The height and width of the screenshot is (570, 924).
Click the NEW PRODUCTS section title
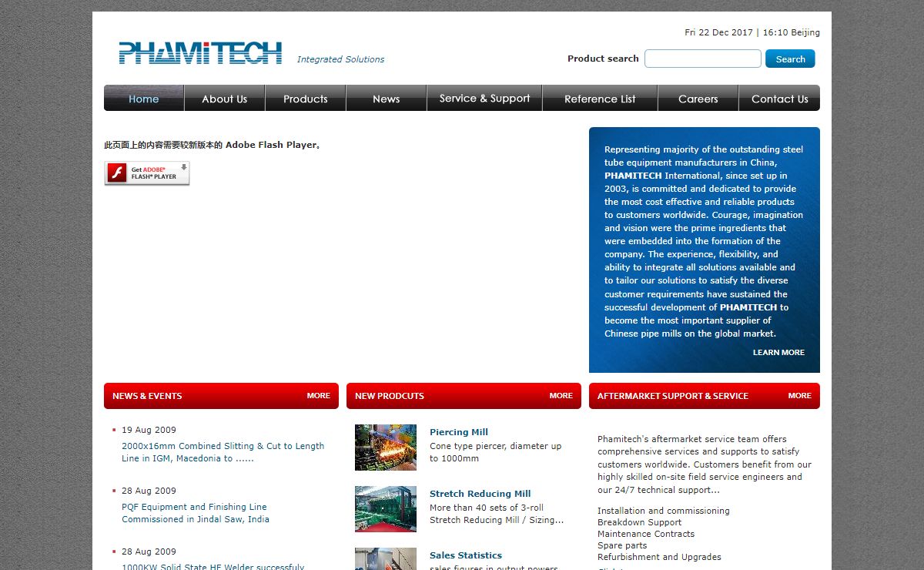pos(390,396)
